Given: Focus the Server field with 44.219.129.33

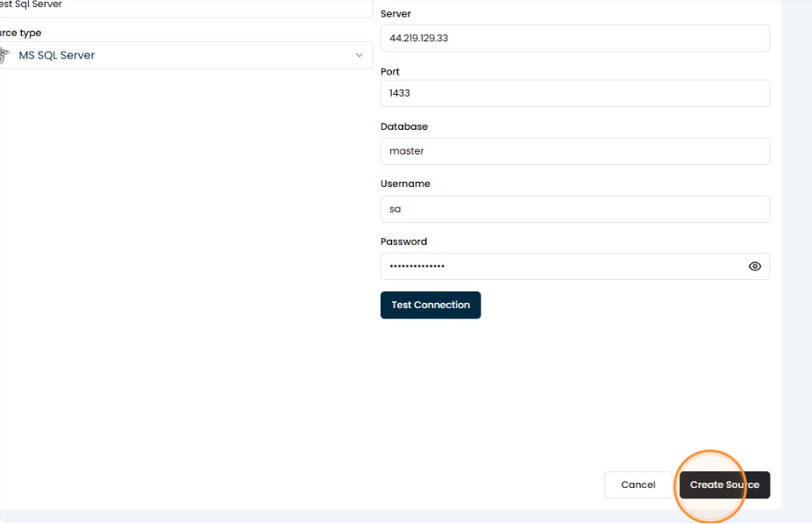Looking at the screenshot, I should (x=575, y=39).
